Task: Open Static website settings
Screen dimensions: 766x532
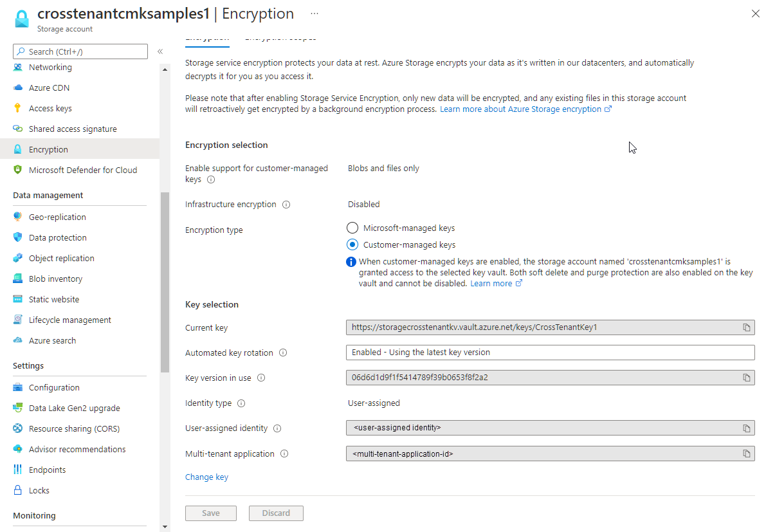Action: pyautogui.click(x=54, y=299)
